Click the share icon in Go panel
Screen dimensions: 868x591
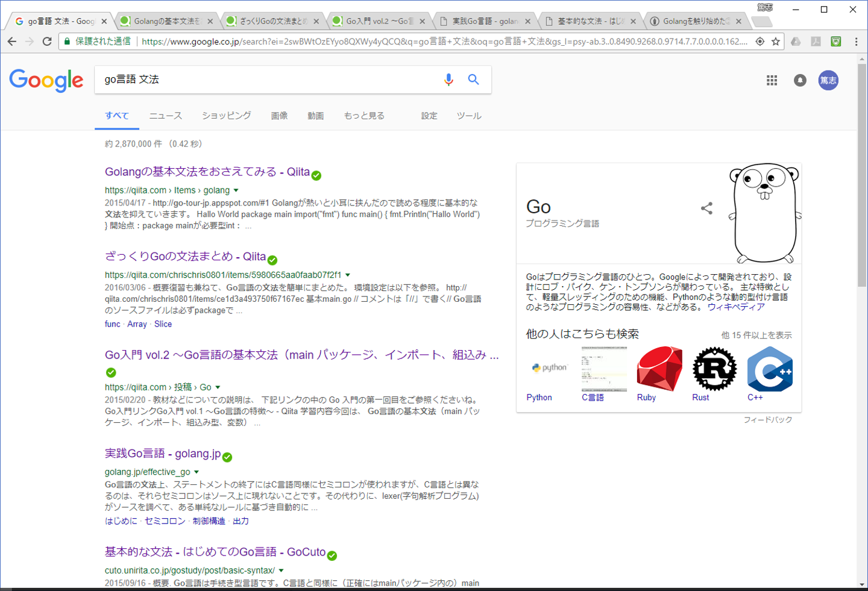click(x=706, y=208)
